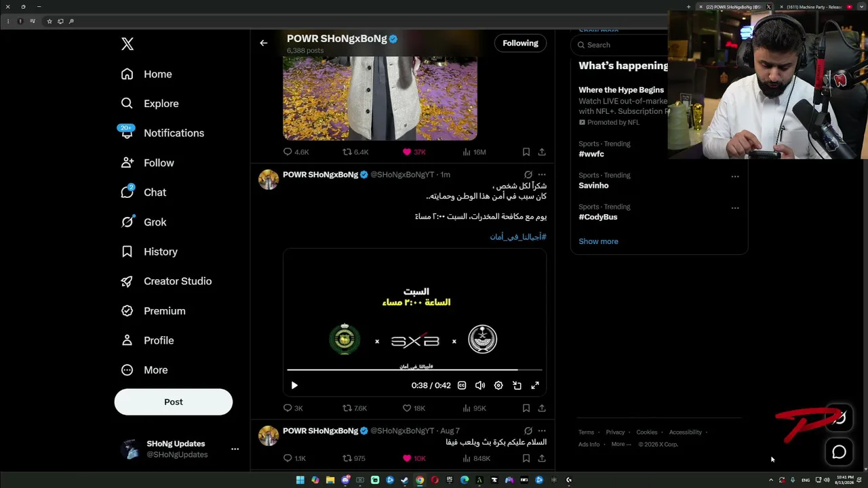Open the Explore page
This screenshot has height=488, width=868.
pyautogui.click(x=150, y=104)
